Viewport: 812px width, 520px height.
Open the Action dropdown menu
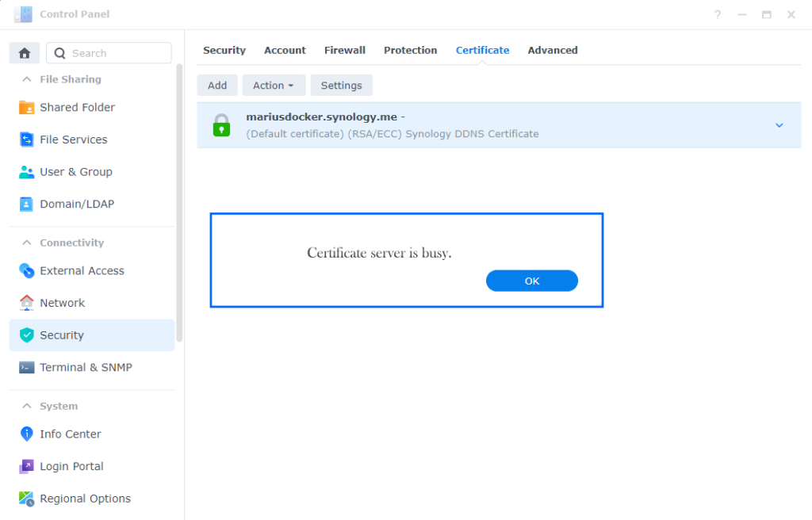[274, 85]
